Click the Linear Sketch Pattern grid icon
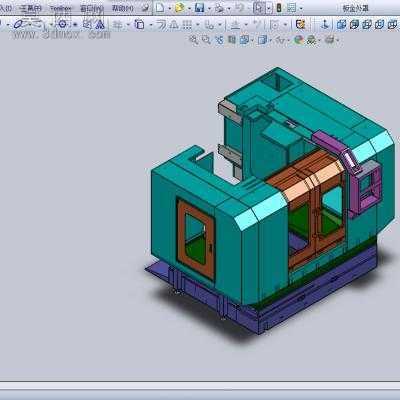Viewport: 400px width, 400px height. pyautogui.click(x=187, y=24)
